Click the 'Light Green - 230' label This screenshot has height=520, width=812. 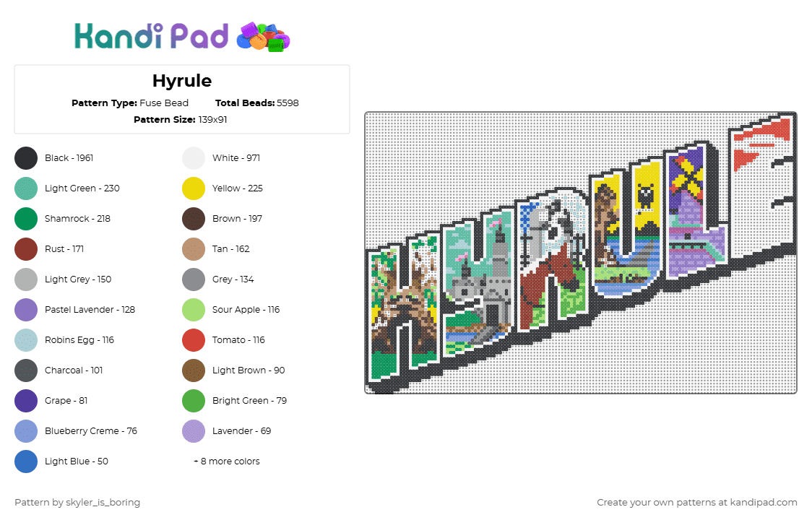[x=82, y=188]
